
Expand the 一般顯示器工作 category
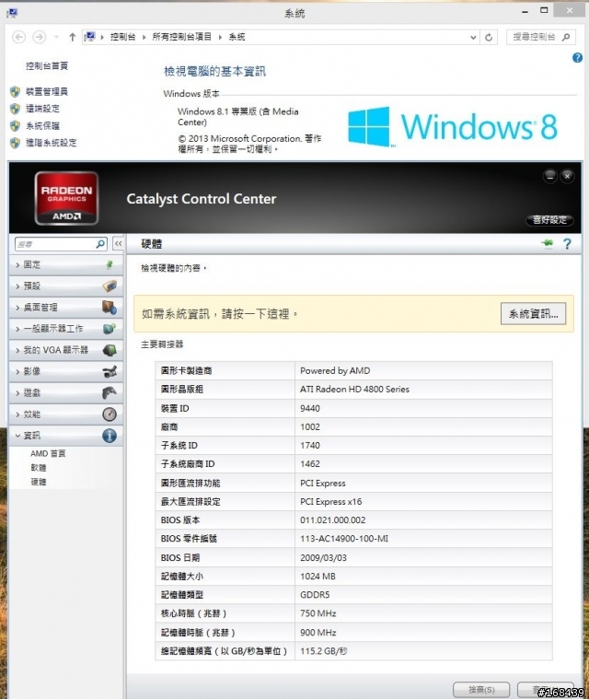pos(65,329)
